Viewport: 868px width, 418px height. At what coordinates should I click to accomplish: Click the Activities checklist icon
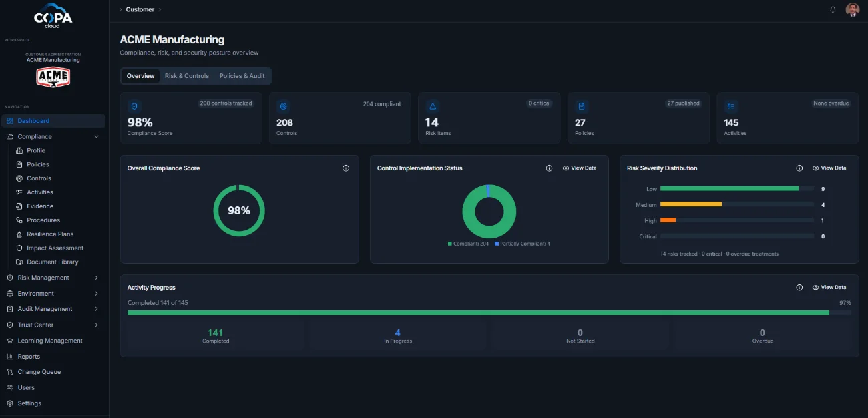(20, 192)
